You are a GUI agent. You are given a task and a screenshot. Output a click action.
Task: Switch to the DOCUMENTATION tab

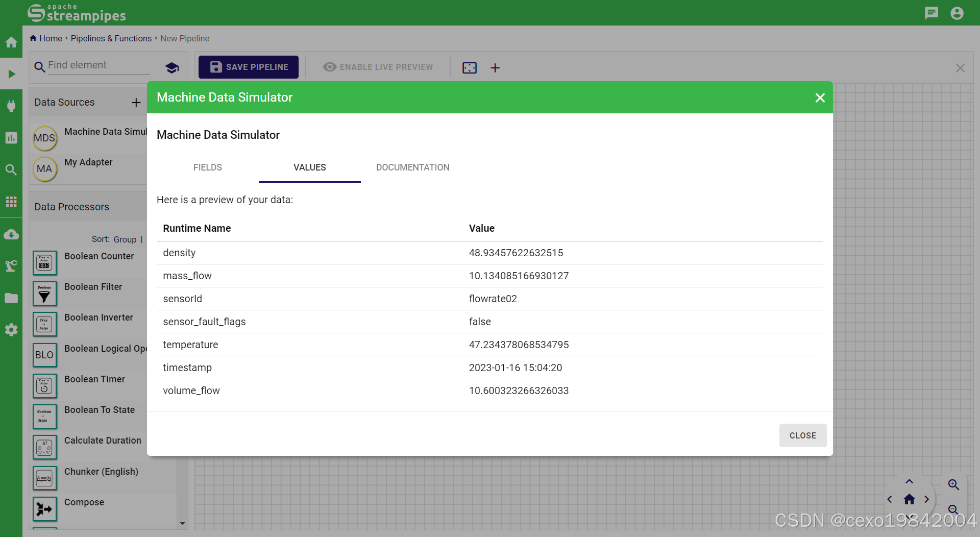[412, 167]
